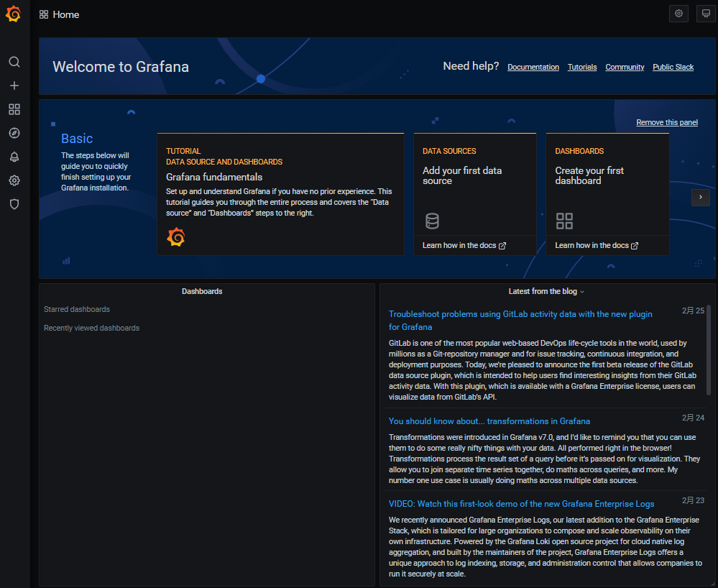Click Remove this panel link
The width and height of the screenshot is (718, 588).
point(667,122)
